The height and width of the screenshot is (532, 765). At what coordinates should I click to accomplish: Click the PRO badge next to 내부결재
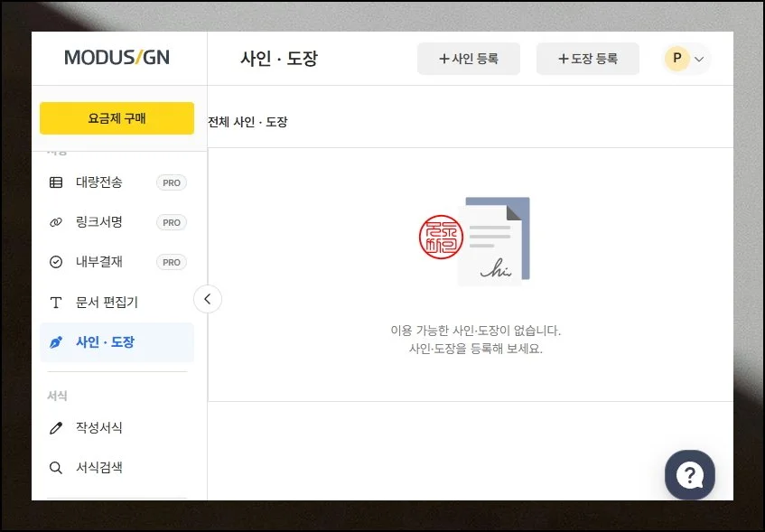[171, 262]
